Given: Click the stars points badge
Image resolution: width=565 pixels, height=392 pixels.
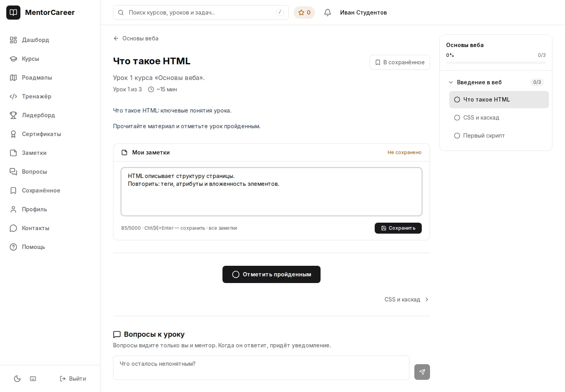Looking at the screenshot, I should point(304,13).
